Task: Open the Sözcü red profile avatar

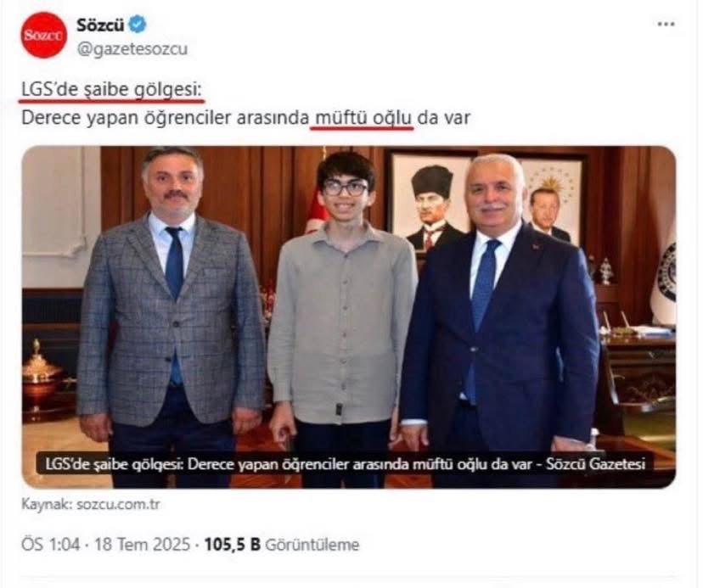Action: [x=43, y=36]
